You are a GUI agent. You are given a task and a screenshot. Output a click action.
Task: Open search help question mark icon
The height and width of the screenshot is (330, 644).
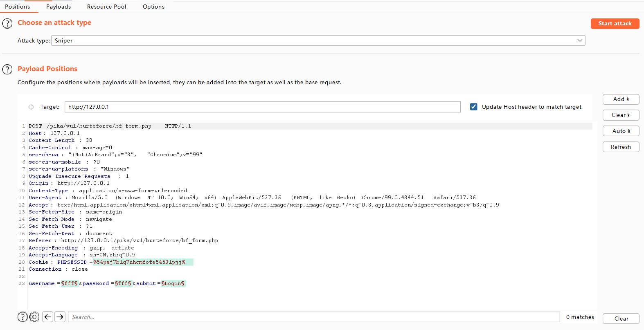(23, 317)
